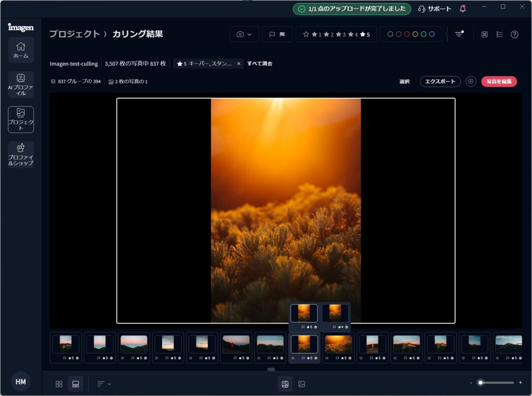The width and height of the screenshot is (532, 396).
Task: Expand user menu for HM avatar
Action: (x=21, y=382)
